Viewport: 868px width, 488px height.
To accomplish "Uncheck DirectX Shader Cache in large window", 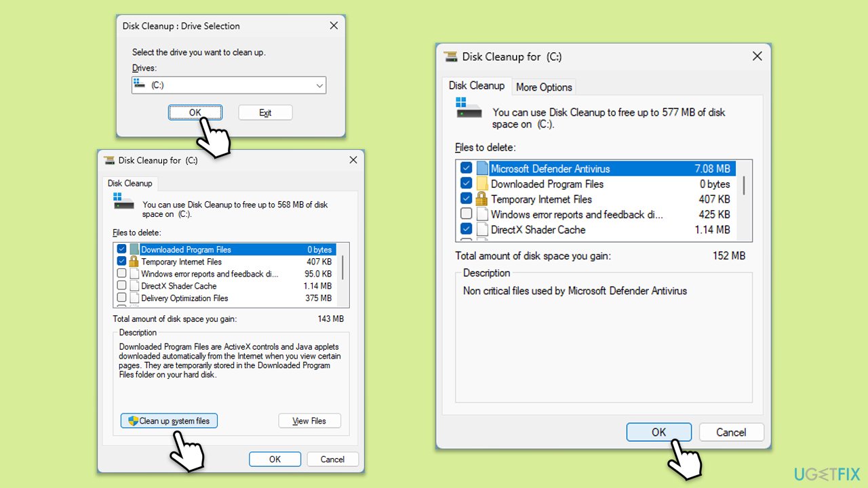I will coord(466,229).
